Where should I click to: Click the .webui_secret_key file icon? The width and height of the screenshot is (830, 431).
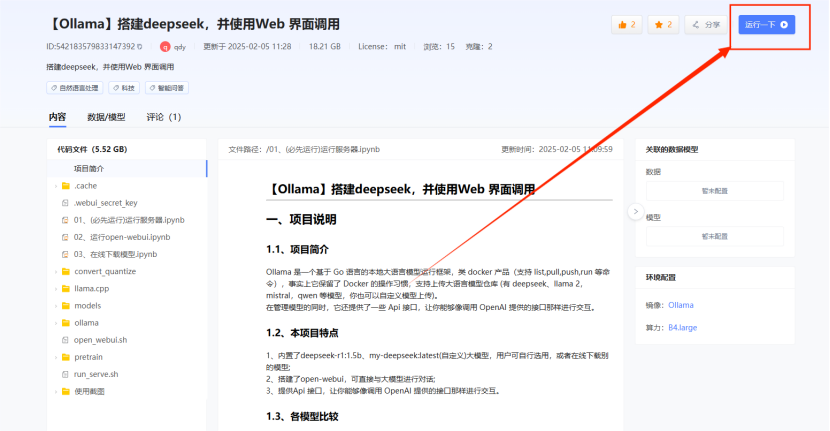tap(65, 203)
